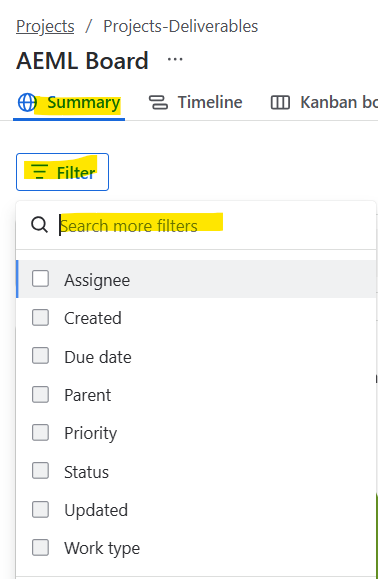This screenshot has width=378, height=579.
Task: Tick the Assignee checkbox
Action: point(40,278)
